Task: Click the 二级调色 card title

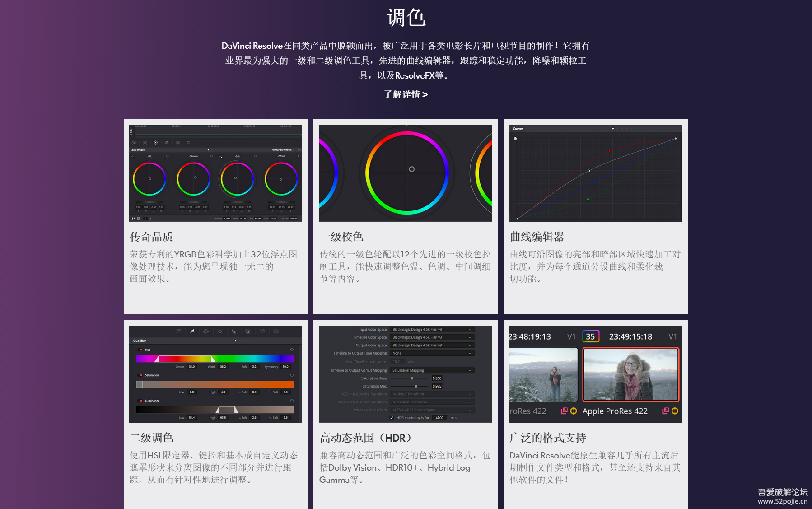Action: [x=151, y=438]
